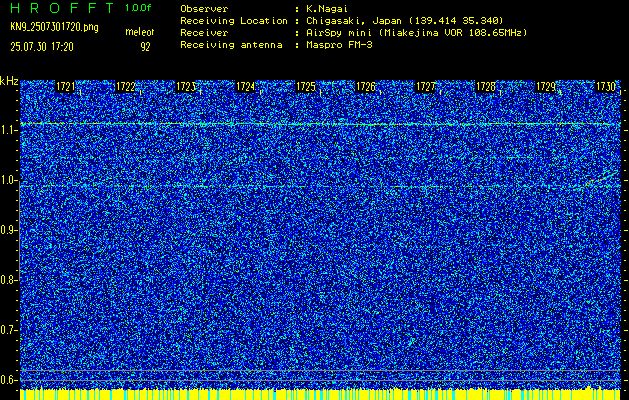Click the 1721 time marker label
Viewport: 629px width, 400px height.
click(65, 87)
